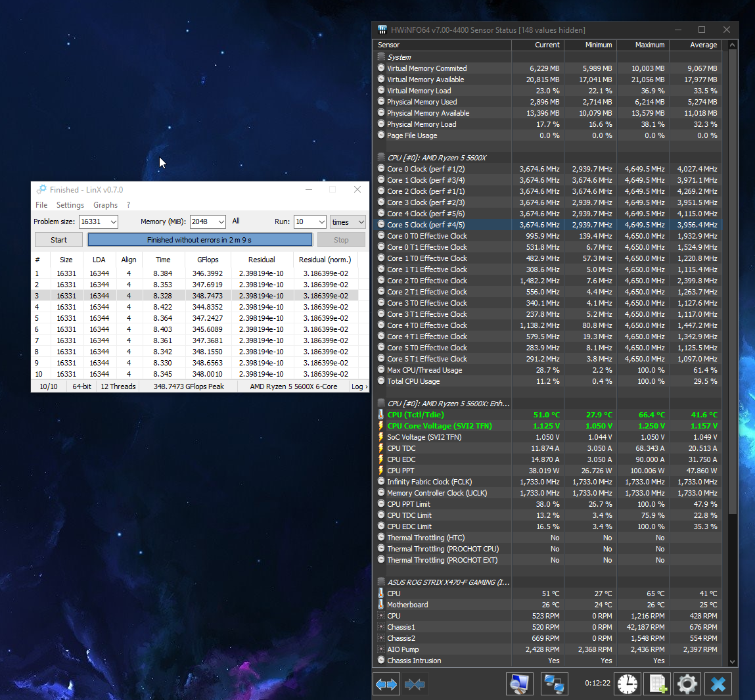The image size is (755, 700).
Task: Open the Run count dropdown
Action: click(x=321, y=222)
